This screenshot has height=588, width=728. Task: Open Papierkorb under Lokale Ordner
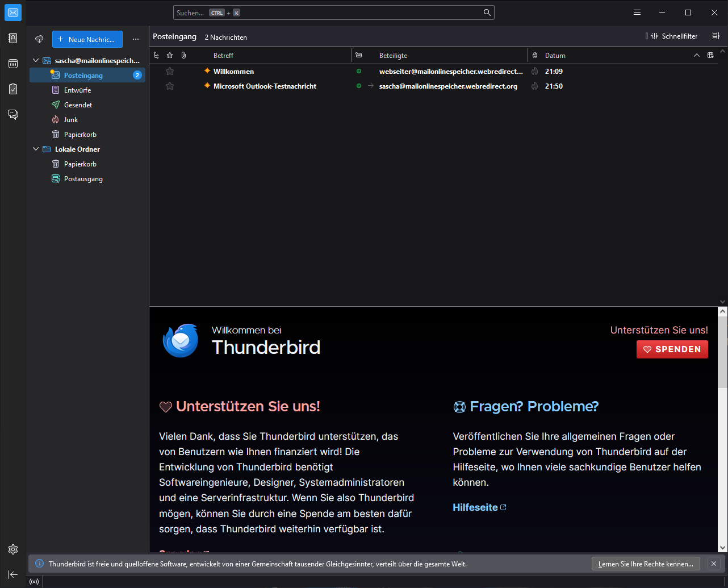pyautogui.click(x=87, y=164)
